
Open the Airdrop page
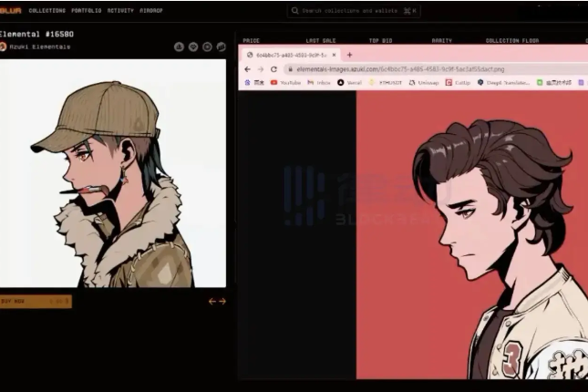(x=151, y=11)
